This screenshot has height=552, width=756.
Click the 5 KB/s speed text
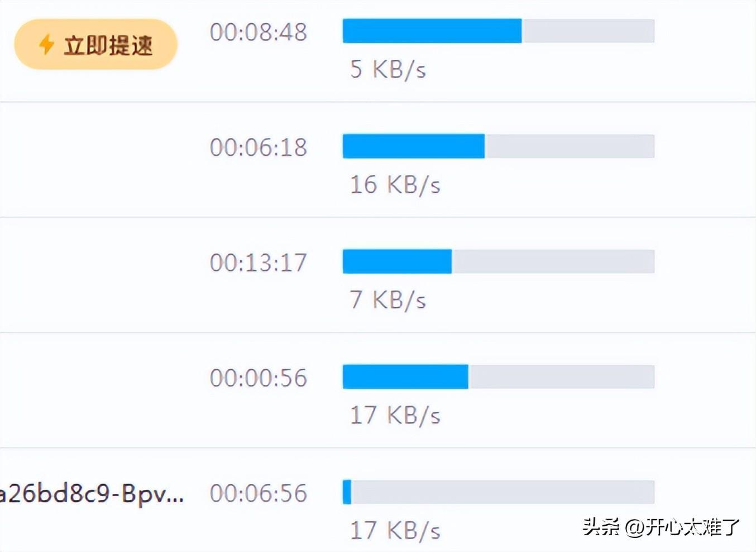point(387,70)
